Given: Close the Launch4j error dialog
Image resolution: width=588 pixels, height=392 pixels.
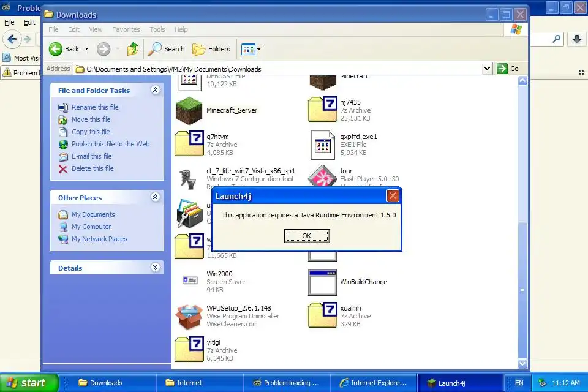Looking at the screenshot, I should (393, 196).
